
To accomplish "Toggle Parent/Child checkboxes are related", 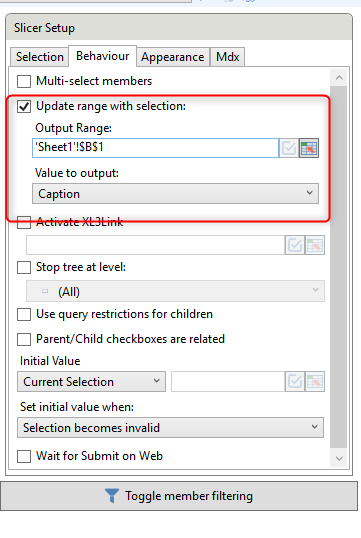I will pos(24,339).
